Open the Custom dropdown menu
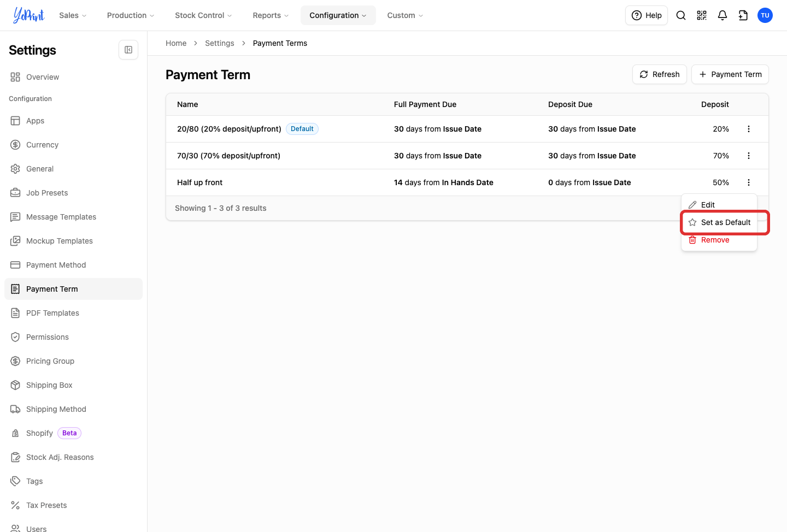 (405, 15)
